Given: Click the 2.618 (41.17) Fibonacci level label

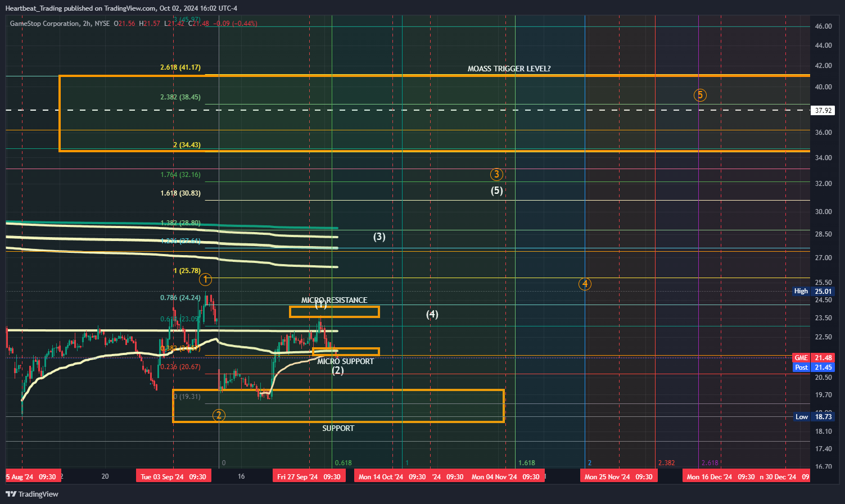Looking at the screenshot, I should [180, 67].
